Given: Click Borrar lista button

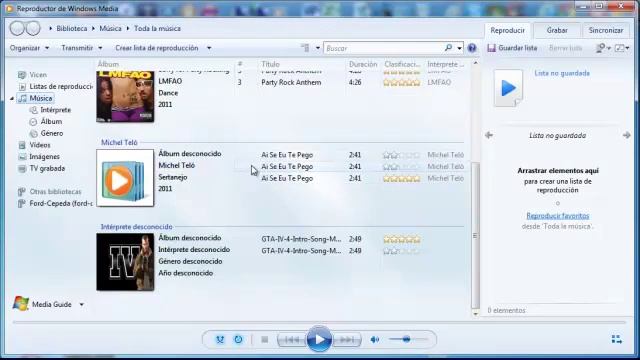Looking at the screenshot, I should 565,48.
